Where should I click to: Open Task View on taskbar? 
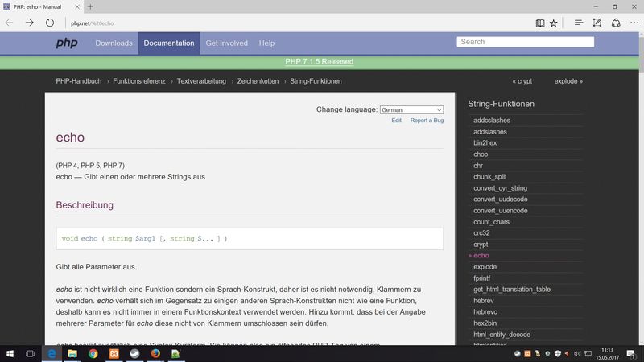[30, 353]
